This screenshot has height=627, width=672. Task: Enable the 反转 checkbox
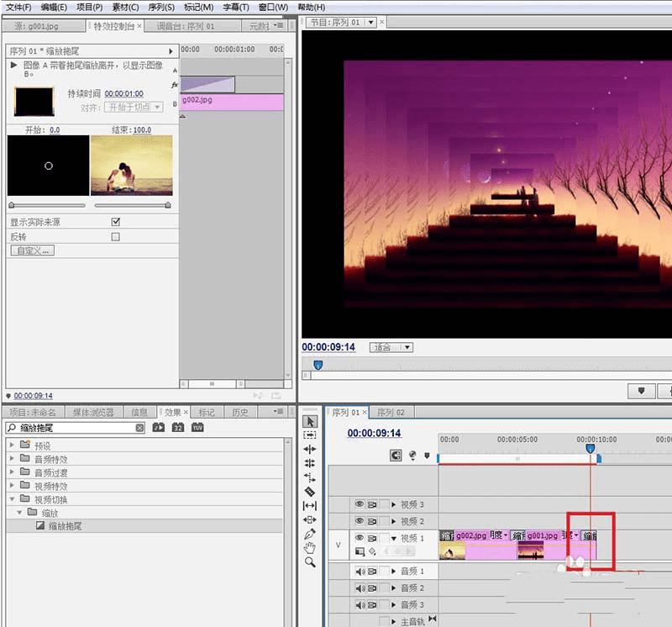(x=116, y=237)
